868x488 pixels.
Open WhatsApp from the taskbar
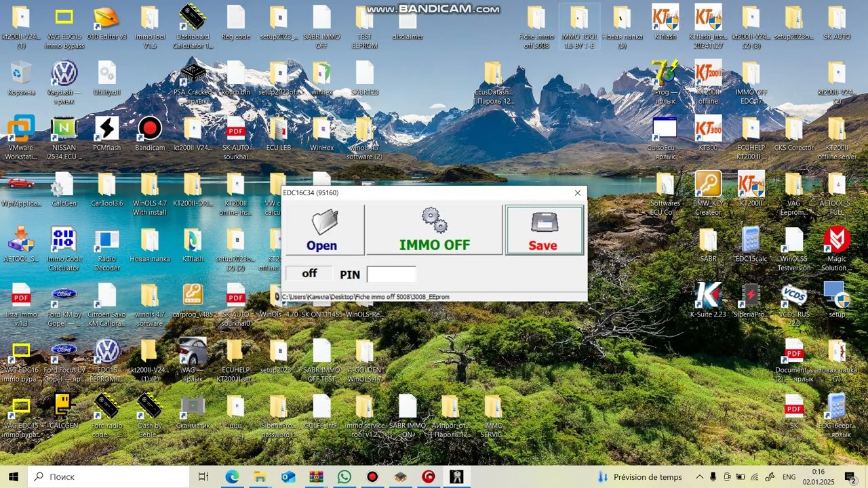(x=344, y=476)
